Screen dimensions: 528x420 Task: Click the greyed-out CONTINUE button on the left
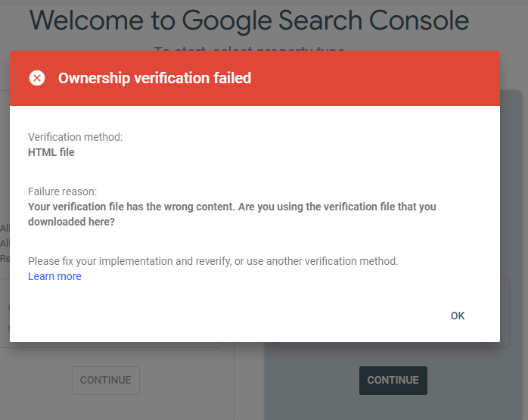pyautogui.click(x=105, y=380)
